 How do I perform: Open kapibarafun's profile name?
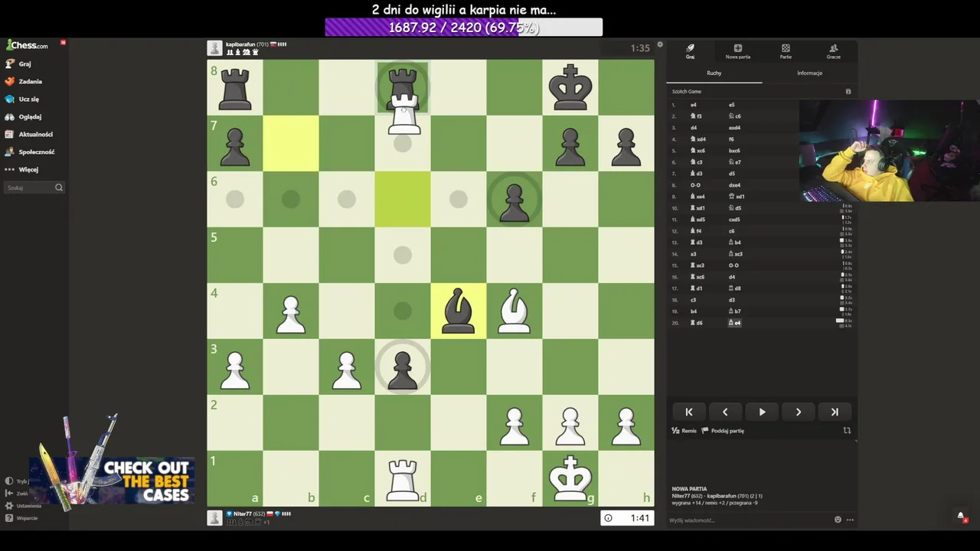[x=240, y=44]
